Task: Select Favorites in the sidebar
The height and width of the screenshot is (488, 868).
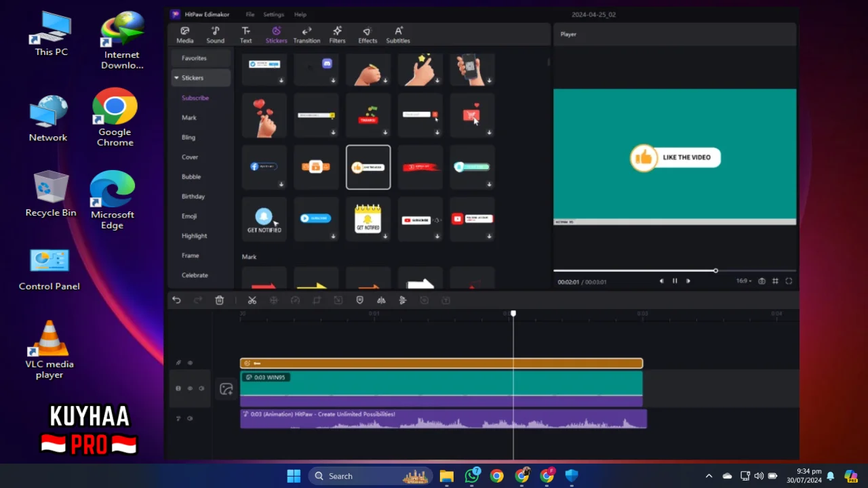Action: (x=201, y=58)
